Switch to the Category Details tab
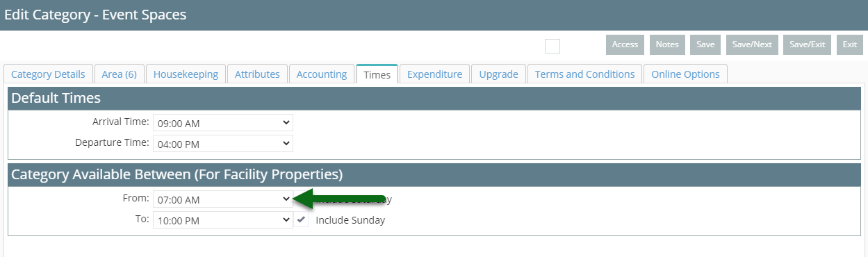868x257 pixels. pos(48,74)
